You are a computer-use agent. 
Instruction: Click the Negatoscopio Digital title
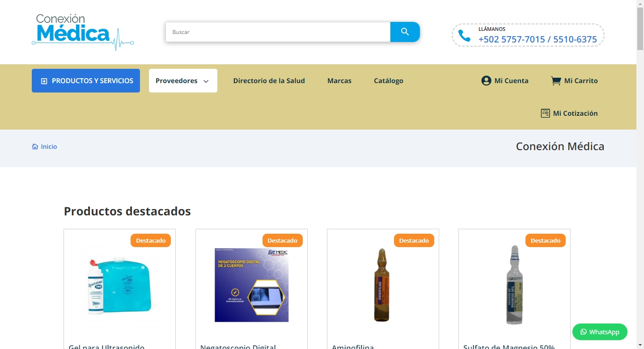pos(238,346)
